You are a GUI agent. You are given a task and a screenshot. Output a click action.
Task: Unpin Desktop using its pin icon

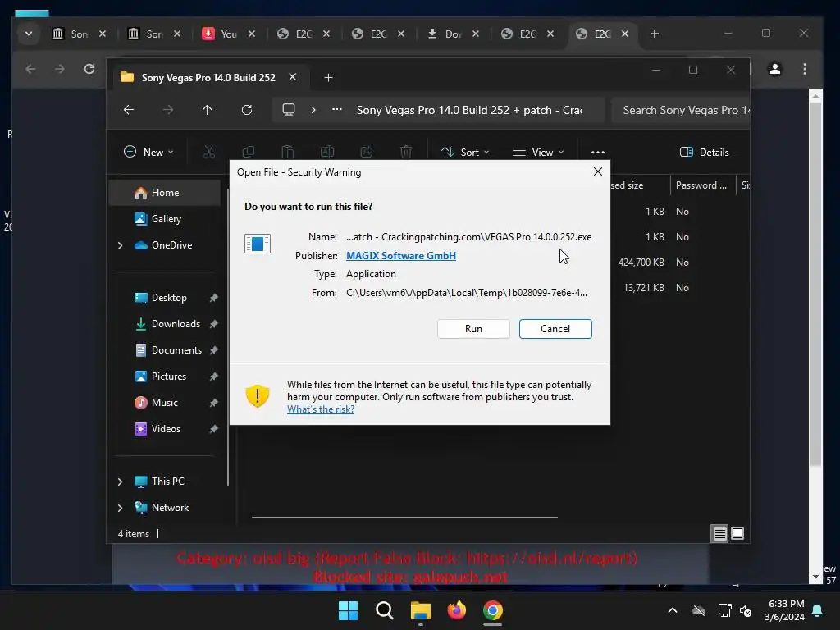point(214,298)
